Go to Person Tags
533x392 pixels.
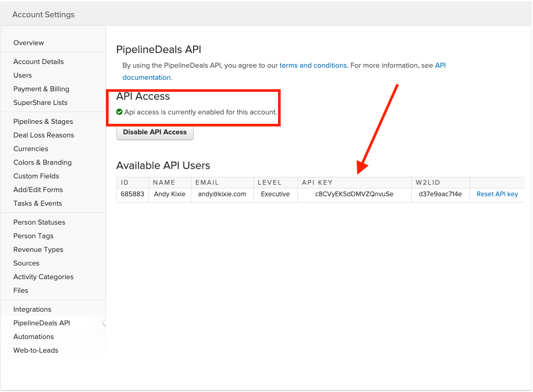point(34,236)
